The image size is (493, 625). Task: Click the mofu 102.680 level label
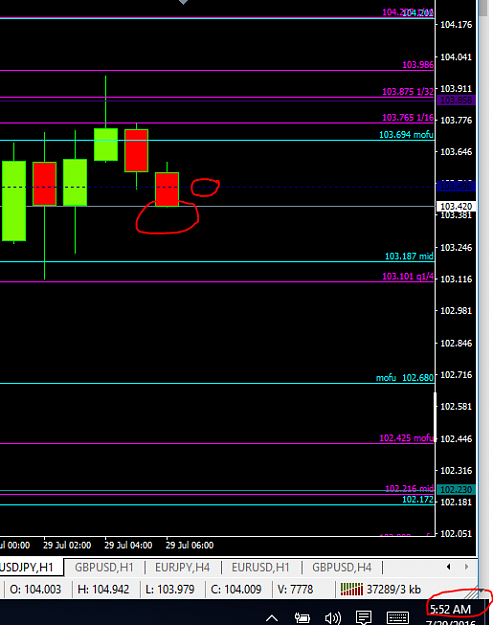click(x=405, y=377)
